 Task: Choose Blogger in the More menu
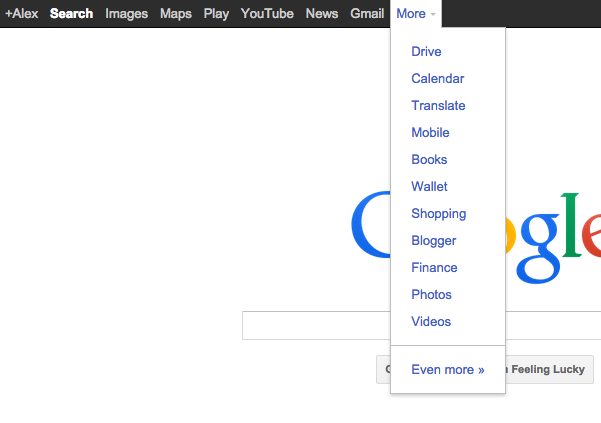click(434, 241)
